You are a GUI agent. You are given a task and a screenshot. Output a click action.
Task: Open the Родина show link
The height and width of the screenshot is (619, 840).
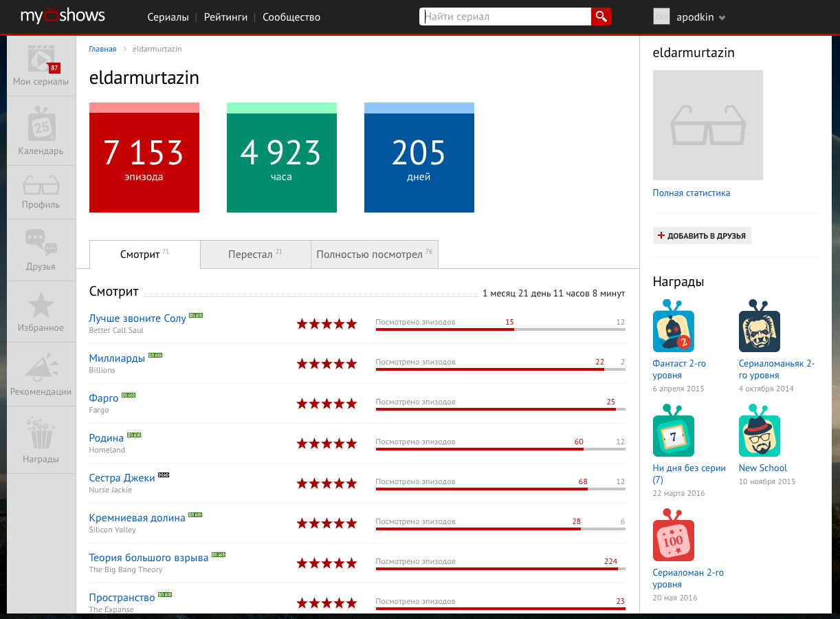tap(107, 438)
